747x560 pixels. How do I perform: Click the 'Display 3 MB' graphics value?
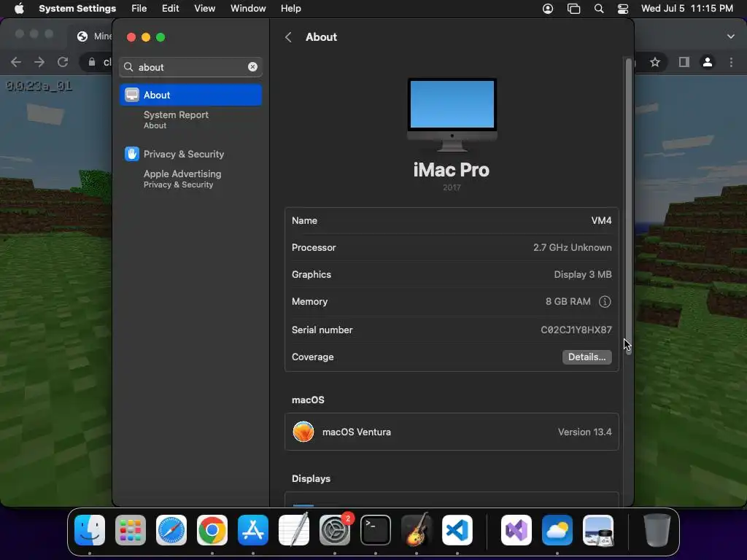[x=583, y=275]
